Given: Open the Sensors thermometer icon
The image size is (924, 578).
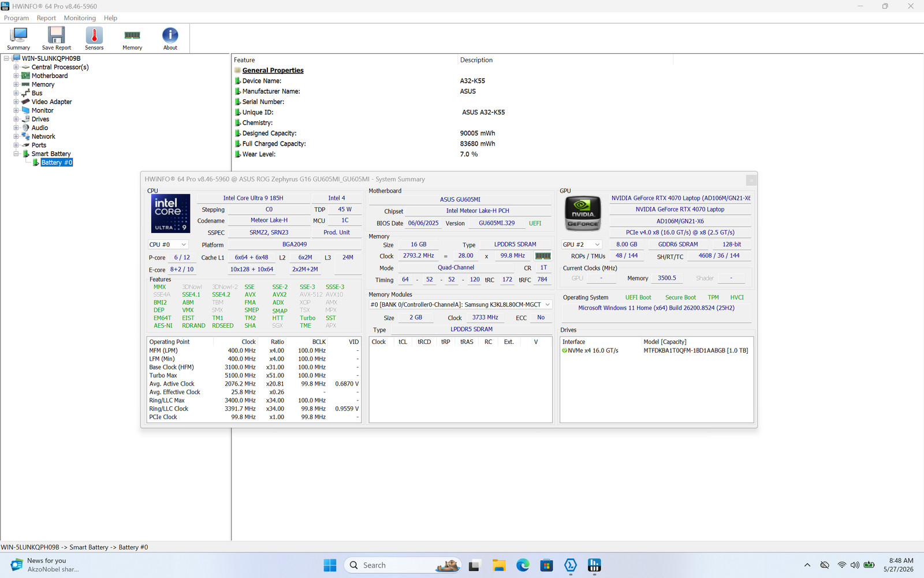Looking at the screenshot, I should click(94, 39).
